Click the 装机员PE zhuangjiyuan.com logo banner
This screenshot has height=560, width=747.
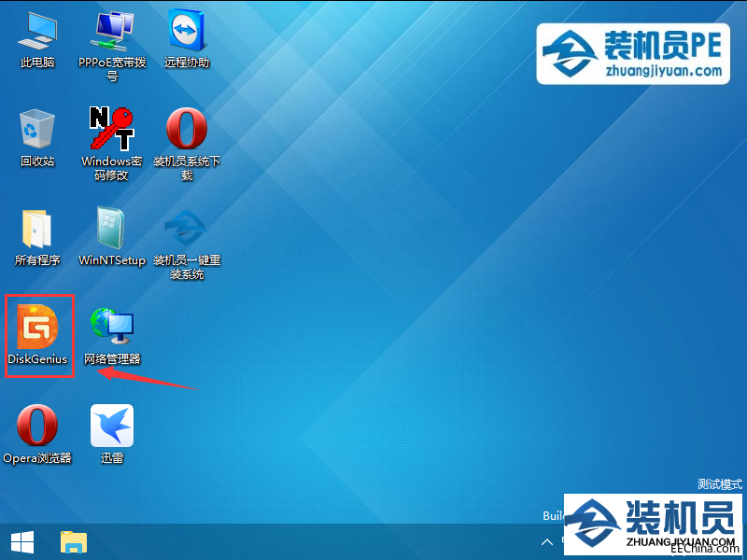pyautogui.click(x=633, y=54)
